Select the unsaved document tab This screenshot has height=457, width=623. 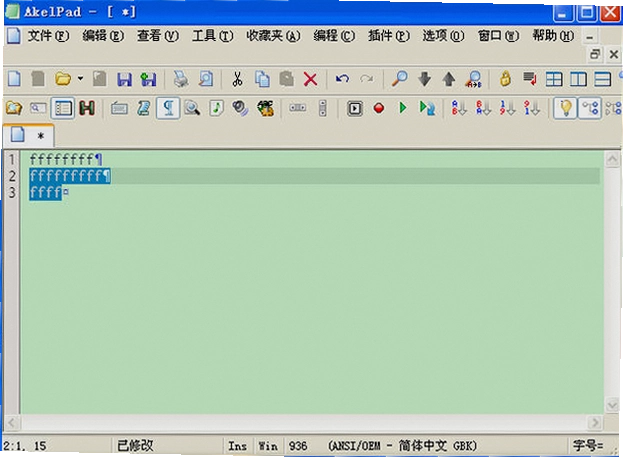29,136
